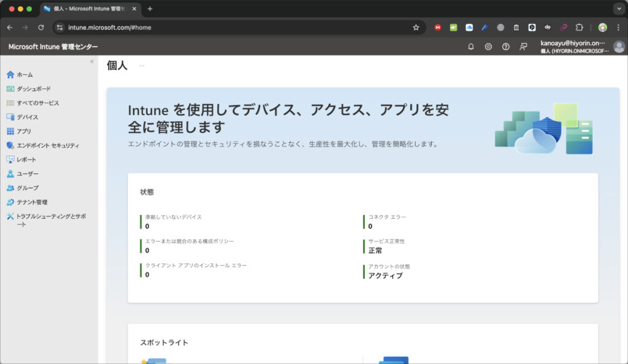Click the site info icon in the address bar
This screenshot has height=364, width=628.
(x=59, y=27)
